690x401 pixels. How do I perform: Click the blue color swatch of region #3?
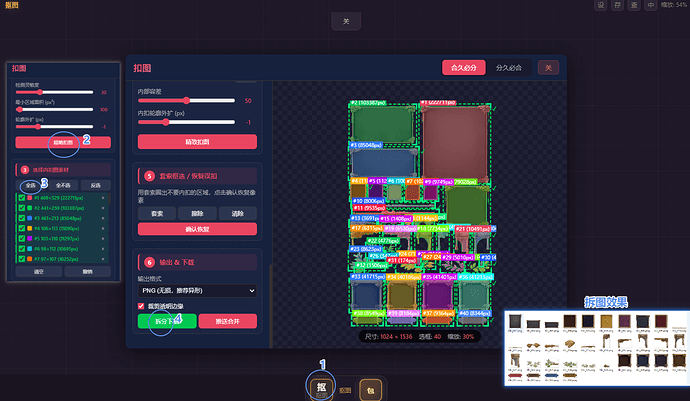tap(29, 218)
